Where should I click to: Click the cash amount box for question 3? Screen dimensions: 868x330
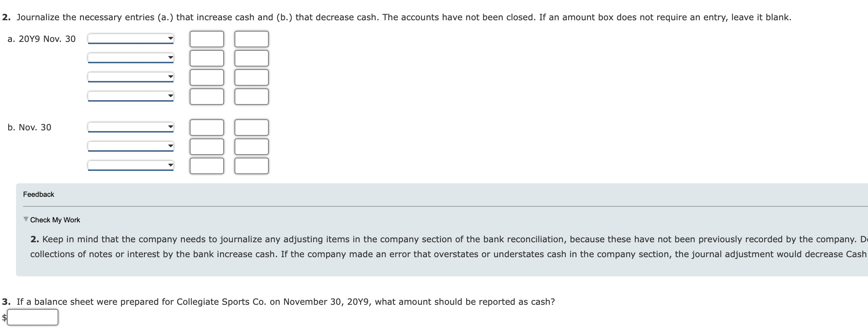tap(33, 317)
